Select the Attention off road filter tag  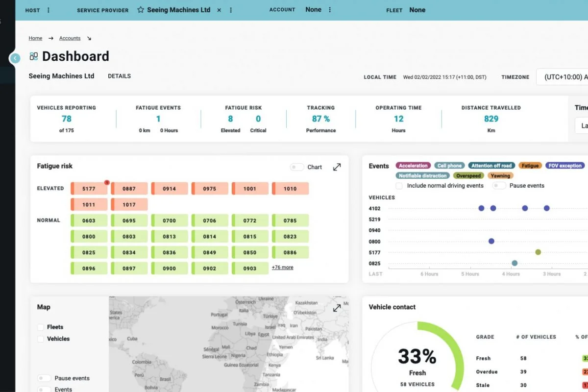pyautogui.click(x=491, y=166)
